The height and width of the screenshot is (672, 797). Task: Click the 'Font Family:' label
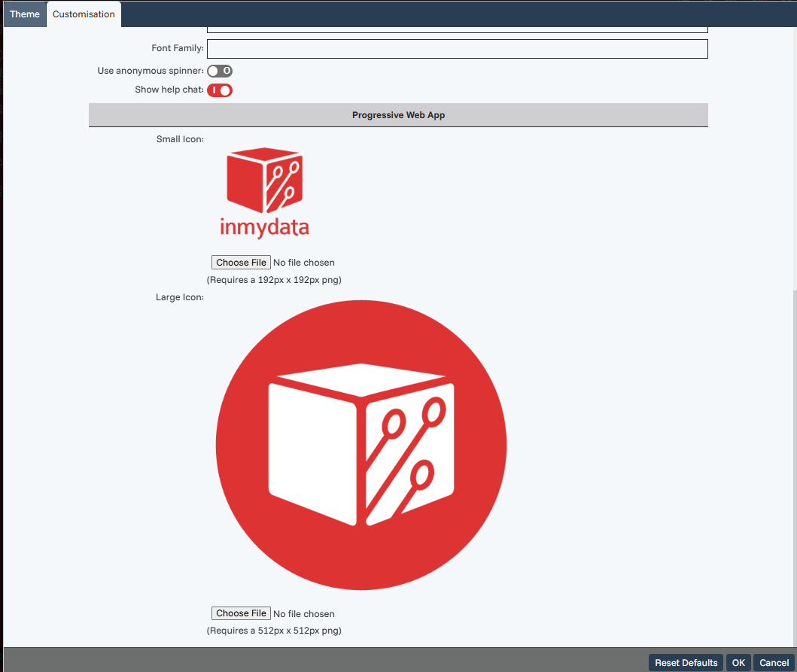click(178, 47)
